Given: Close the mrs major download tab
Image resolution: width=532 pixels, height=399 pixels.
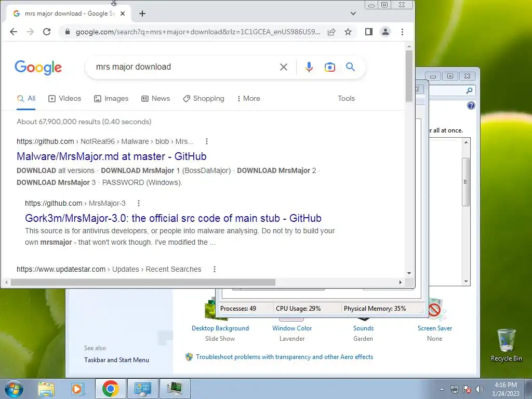Looking at the screenshot, I should click(123, 14).
